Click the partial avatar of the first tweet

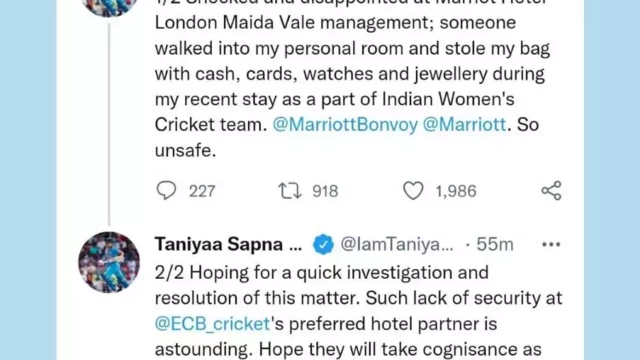point(109,8)
